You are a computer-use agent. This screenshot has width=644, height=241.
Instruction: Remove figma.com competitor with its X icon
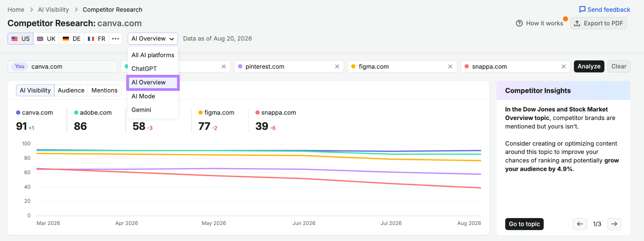pos(450,67)
